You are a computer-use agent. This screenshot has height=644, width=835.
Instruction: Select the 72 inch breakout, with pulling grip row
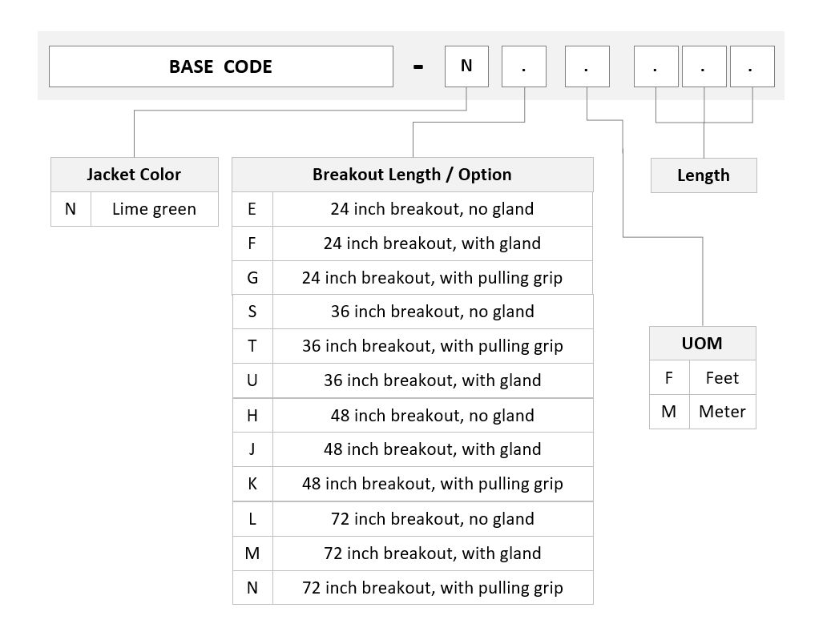pyautogui.click(x=413, y=588)
